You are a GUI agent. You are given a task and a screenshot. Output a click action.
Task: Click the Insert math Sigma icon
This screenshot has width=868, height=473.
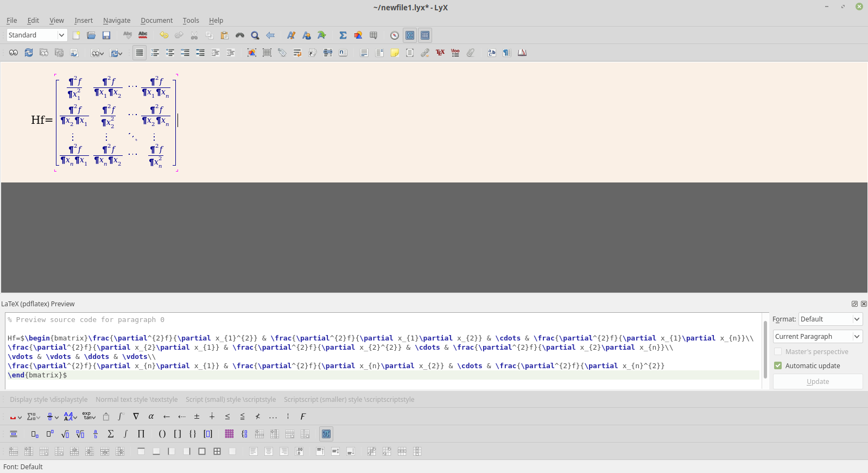click(x=343, y=35)
